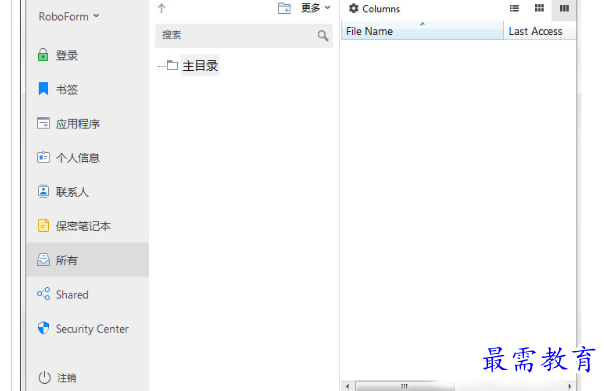The height and width of the screenshot is (391, 604).
Task: Switch to grid tile view
Action: [539, 8]
